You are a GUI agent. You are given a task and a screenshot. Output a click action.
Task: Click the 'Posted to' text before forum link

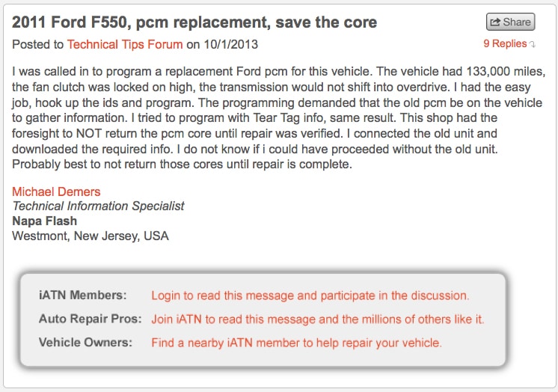(37, 44)
